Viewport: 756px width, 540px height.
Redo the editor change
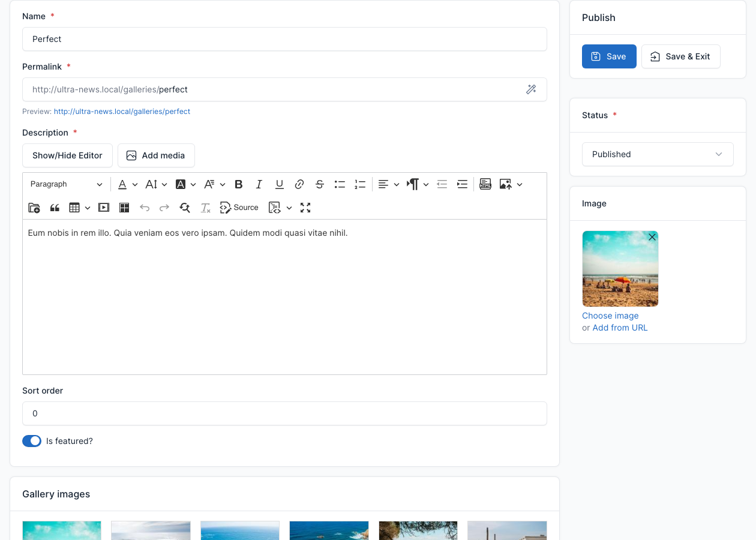164,208
